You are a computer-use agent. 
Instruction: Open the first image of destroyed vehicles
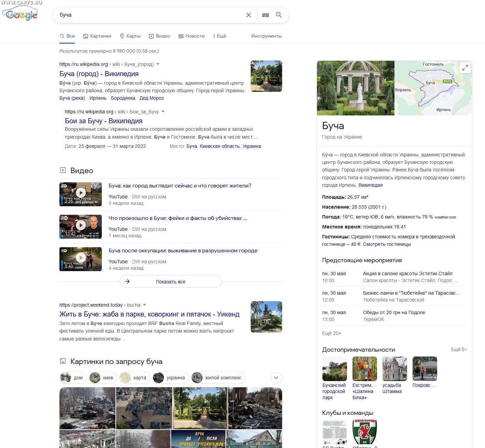click(x=87, y=408)
